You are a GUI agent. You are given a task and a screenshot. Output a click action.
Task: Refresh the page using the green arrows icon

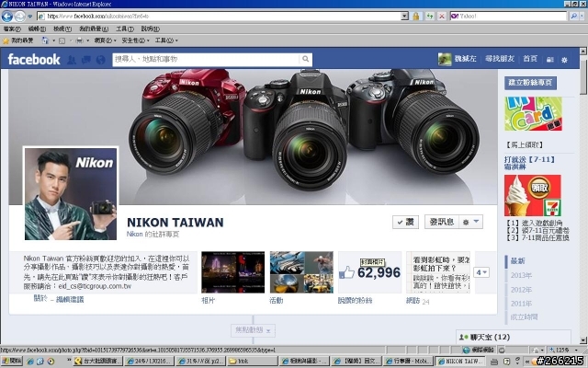point(429,17)
